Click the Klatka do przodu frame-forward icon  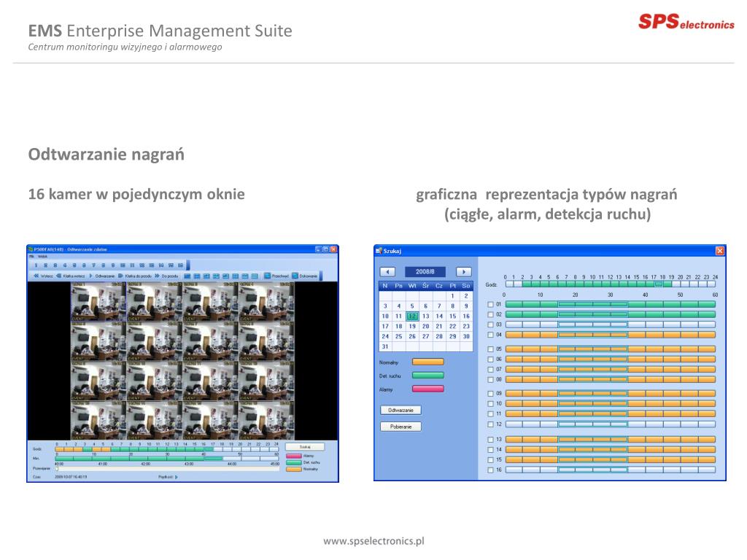point(120,276)
